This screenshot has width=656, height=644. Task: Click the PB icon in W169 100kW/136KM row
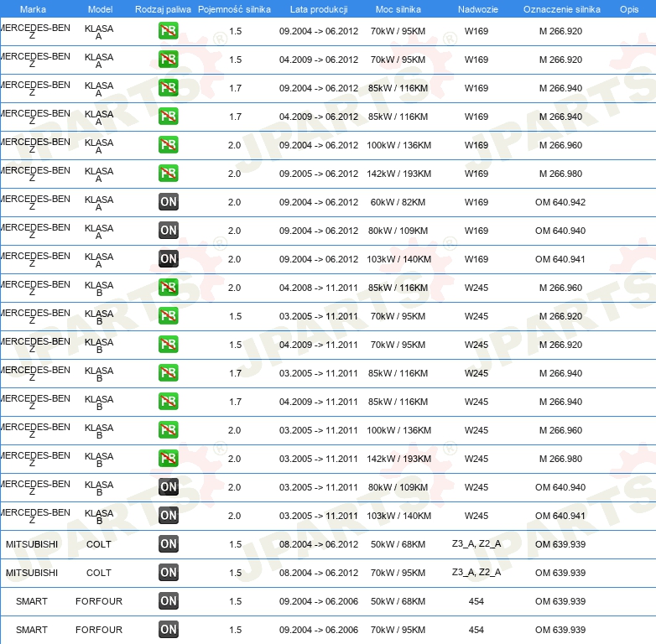pyautogui.click(x=169, y=145)
